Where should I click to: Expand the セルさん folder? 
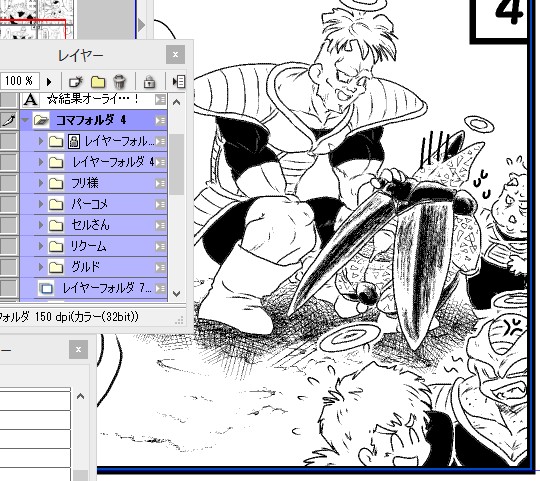coord(41,226)
